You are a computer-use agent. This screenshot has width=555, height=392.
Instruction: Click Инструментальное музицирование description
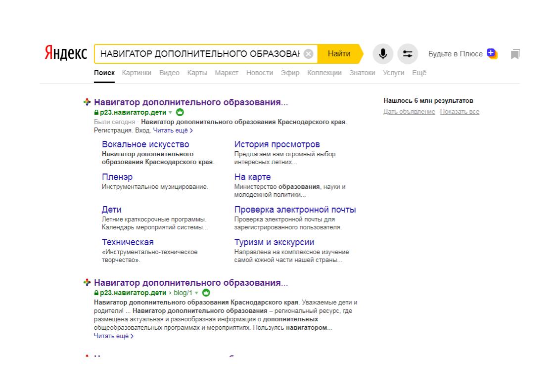pyautogui.click(x=155, y=187)
